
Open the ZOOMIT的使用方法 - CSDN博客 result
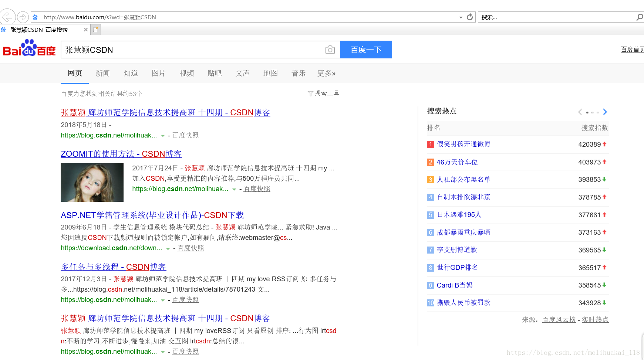[x=121, y=154]
